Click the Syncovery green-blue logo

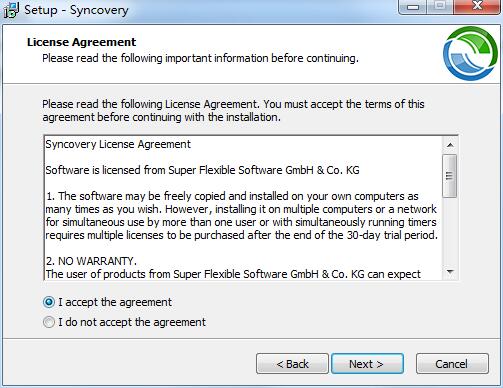point(470,53)
